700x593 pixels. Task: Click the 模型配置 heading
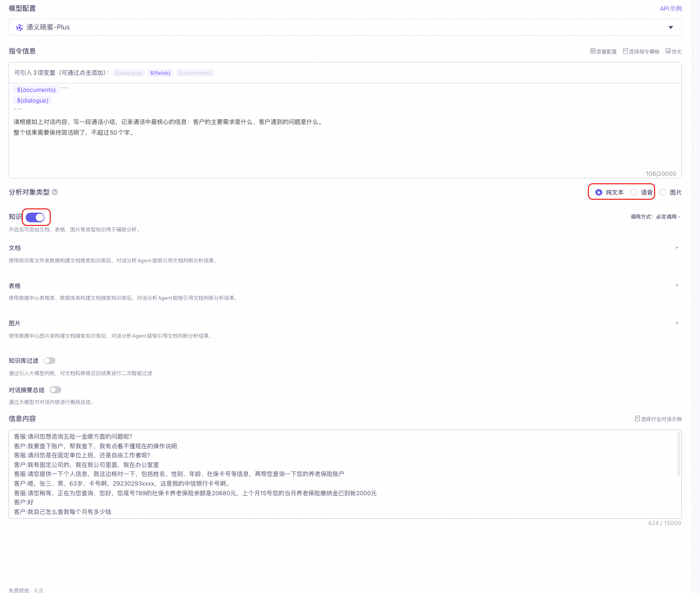point(22,9)
